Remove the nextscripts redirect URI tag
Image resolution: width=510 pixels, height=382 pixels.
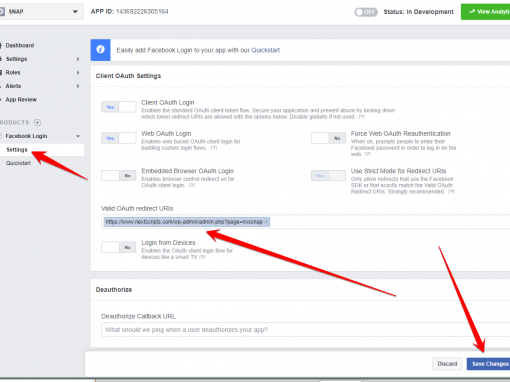point(266,222)
